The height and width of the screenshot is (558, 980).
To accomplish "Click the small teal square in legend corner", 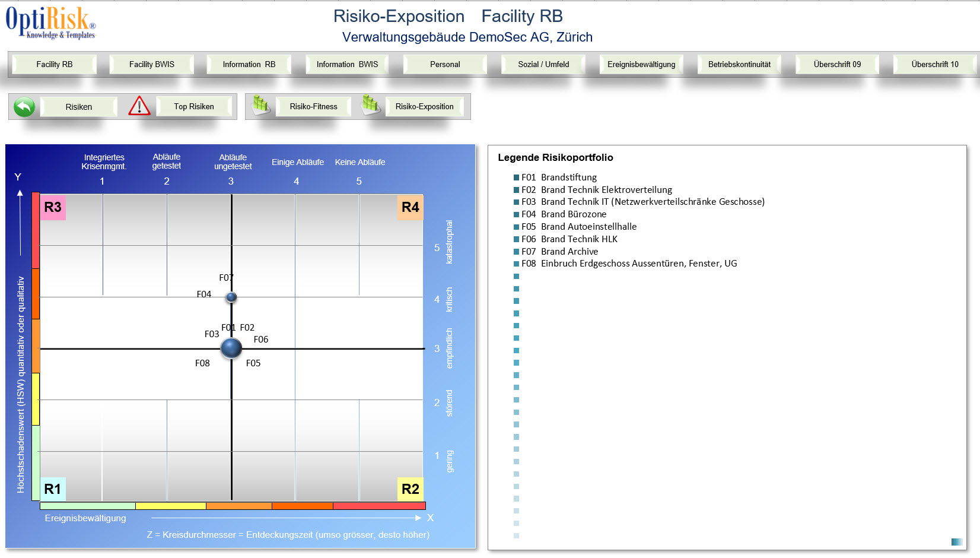I will [x=956, y=541].
